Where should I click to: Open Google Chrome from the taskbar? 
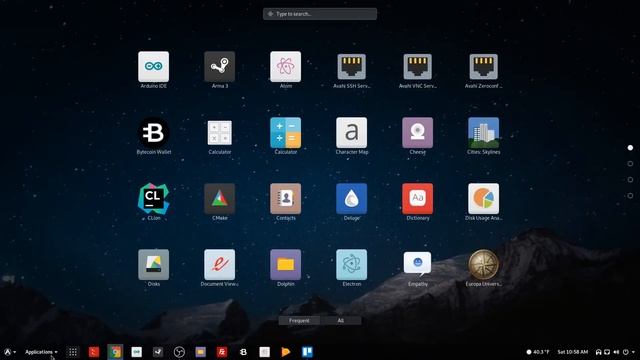[116, 352]
